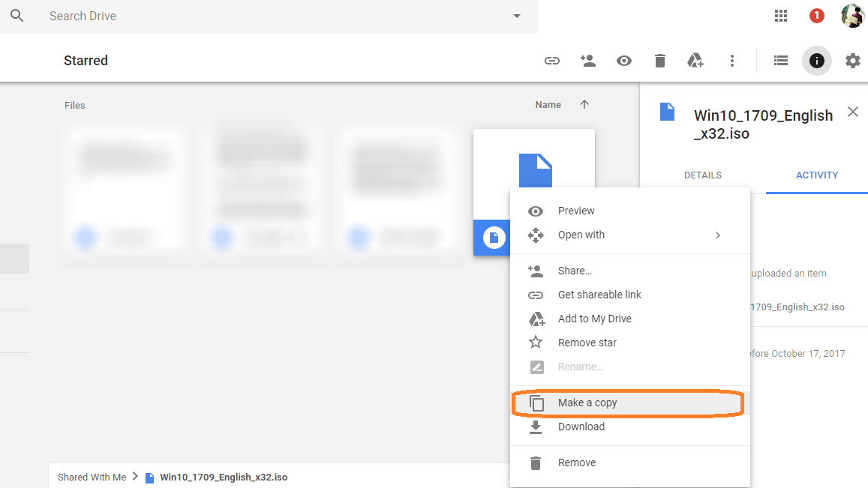The height and width of the screenshot is (488, 868).
Task: Click the preview eye icon in toolbar
Action: (624, 61)
